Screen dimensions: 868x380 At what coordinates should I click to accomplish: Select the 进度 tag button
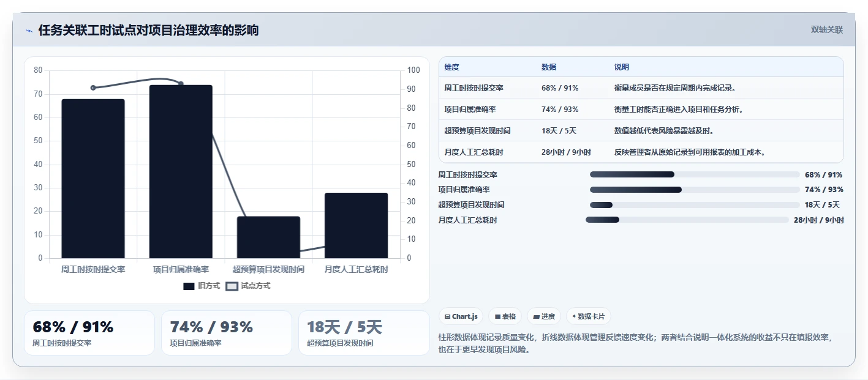point(544,316)
